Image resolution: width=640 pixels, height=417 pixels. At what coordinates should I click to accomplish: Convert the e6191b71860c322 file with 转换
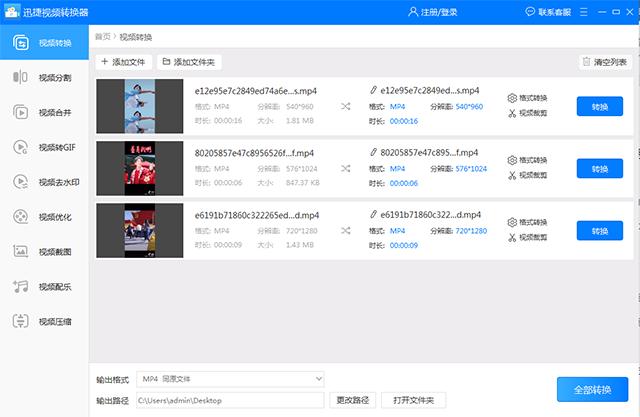(600, 231)
